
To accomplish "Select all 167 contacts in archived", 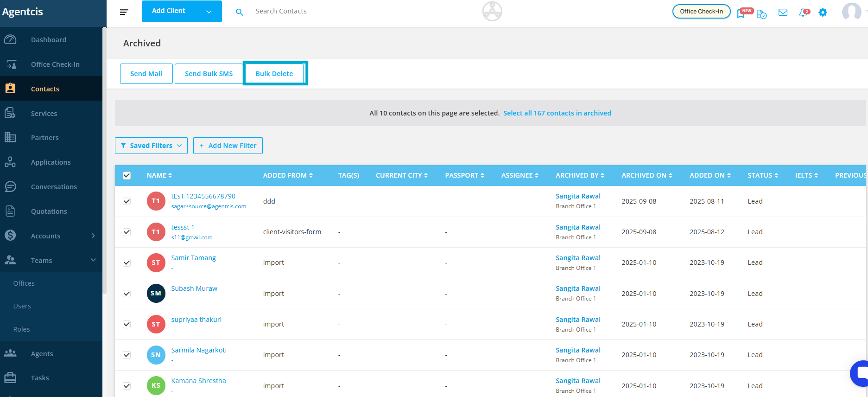I will pyautogui.click(x=557, y=113).
